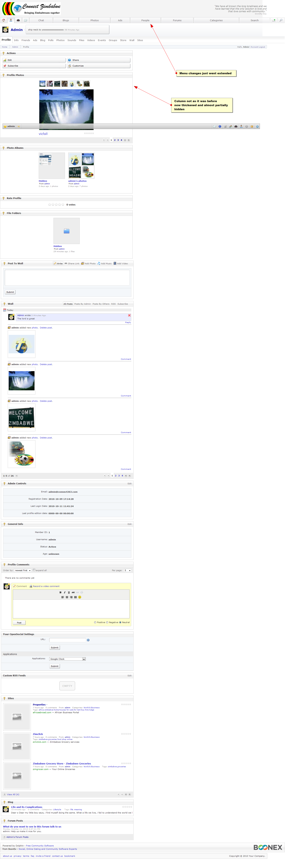Click the Share action button
Screen dimensions: 285x868
pos(99,60)
